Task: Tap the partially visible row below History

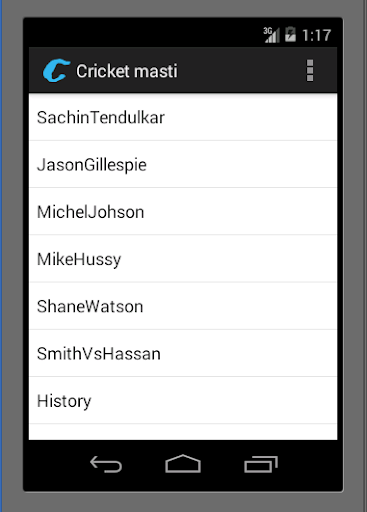Action: click(183, 432)
